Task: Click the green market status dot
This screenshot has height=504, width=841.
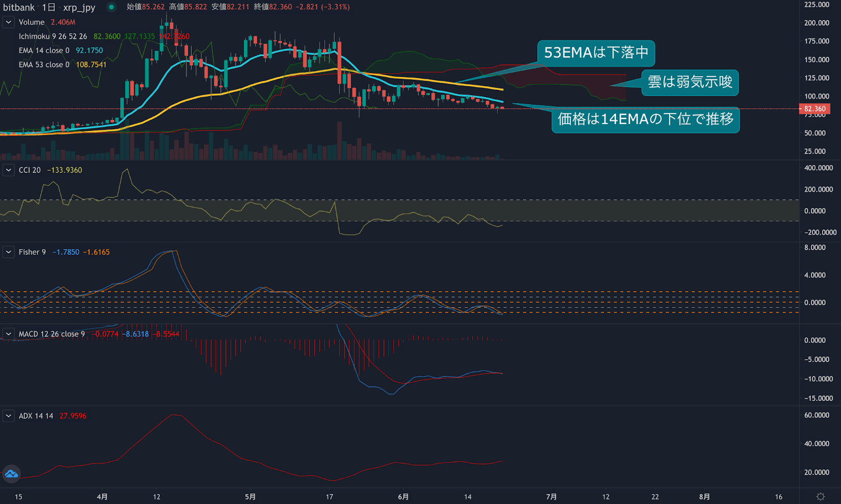Action: pos(111,7)
